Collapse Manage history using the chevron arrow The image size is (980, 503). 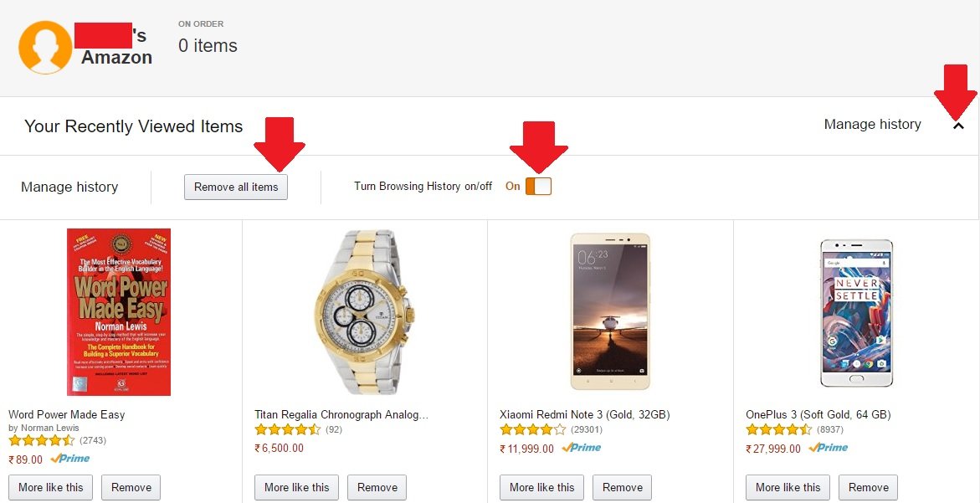(x=959, y=126)
